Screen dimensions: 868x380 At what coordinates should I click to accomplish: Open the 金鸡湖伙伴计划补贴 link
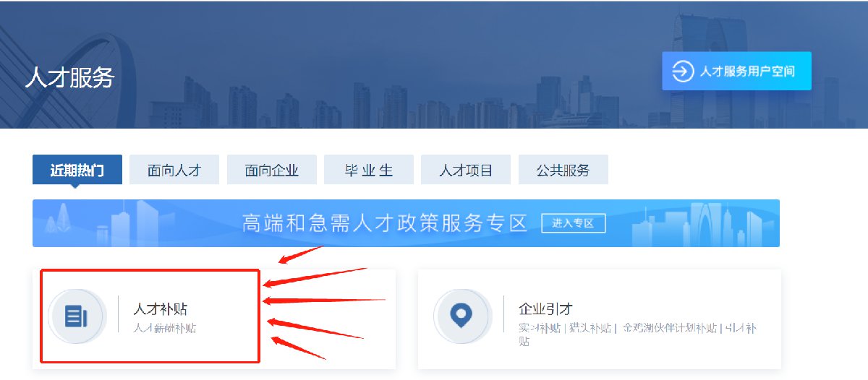(x=671, y=328)
